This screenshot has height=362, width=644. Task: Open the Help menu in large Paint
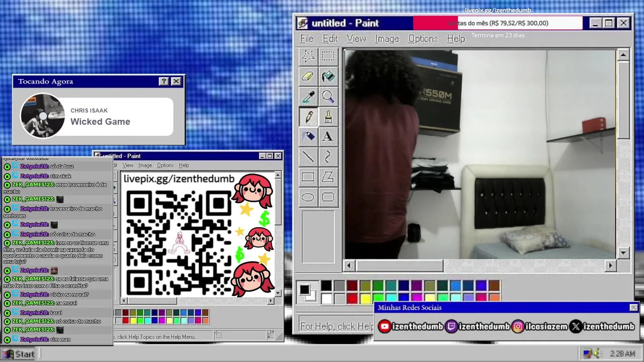pos(456,39)
